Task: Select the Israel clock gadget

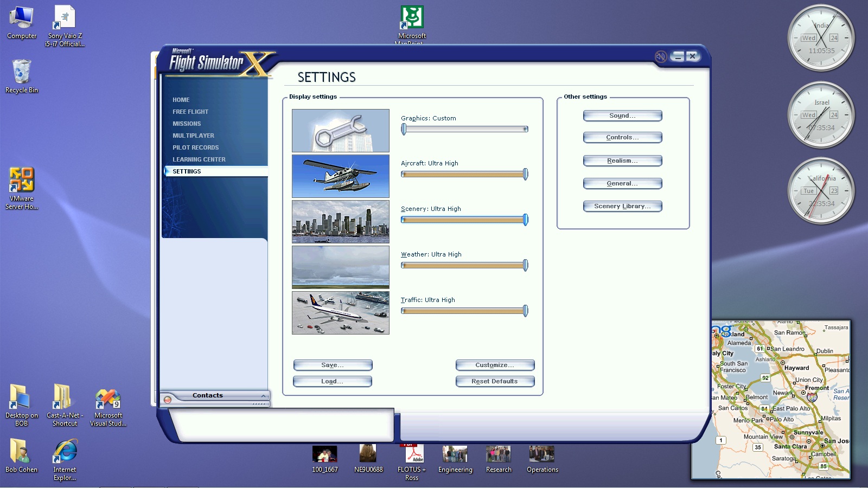Action: coord(821,115)
